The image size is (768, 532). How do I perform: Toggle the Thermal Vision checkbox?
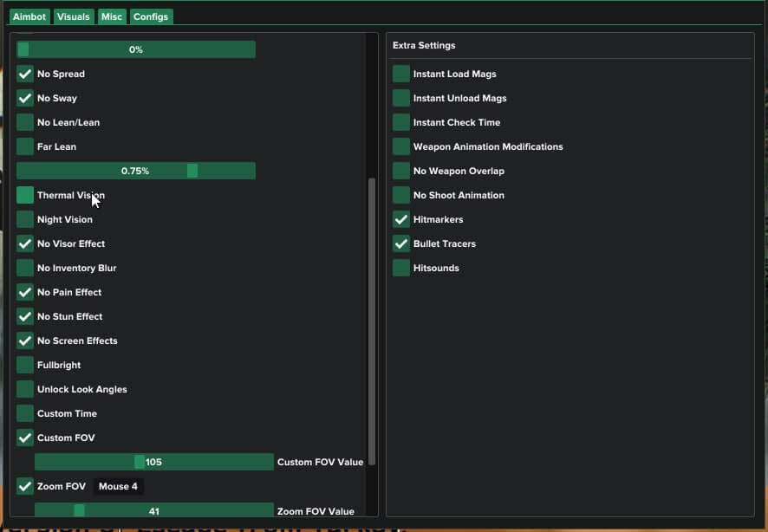(x=25, y=195)
